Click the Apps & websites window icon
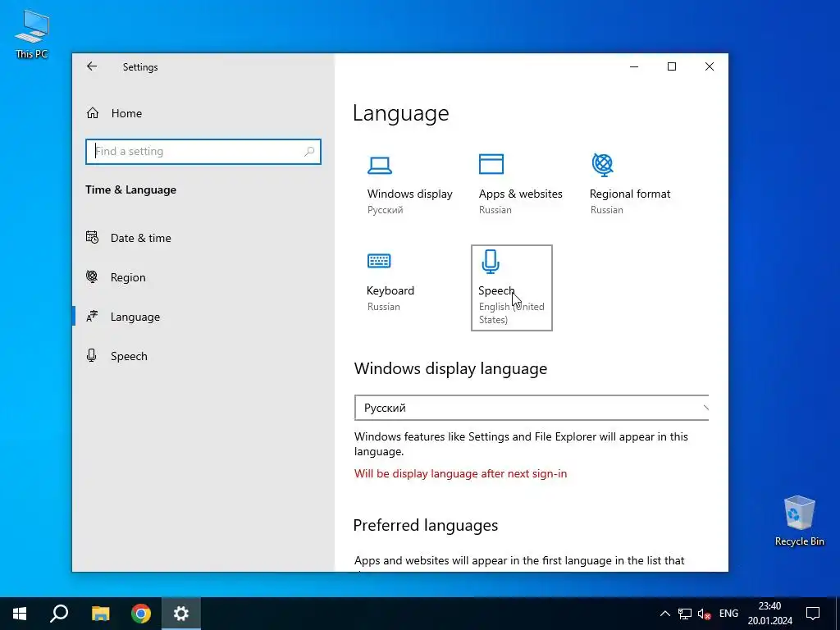Viewport: 840px width, 630px height. 491,164
